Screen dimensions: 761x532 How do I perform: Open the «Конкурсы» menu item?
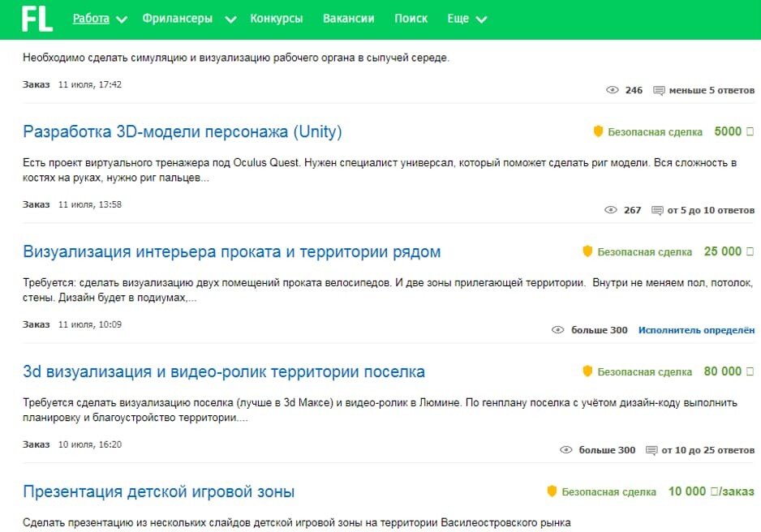pyautogui.click(x=277, y=15)
